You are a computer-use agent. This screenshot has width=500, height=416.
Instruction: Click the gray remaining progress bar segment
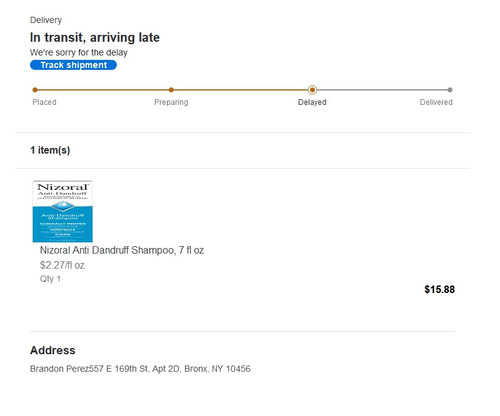tap(381, 90)
